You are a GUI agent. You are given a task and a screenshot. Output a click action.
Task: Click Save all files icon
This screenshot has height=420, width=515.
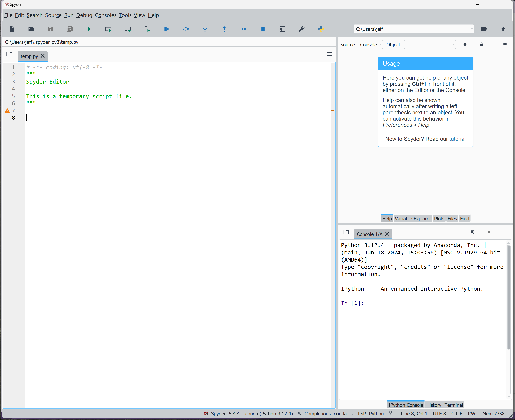pyautogui.click(x=70, y=29)
